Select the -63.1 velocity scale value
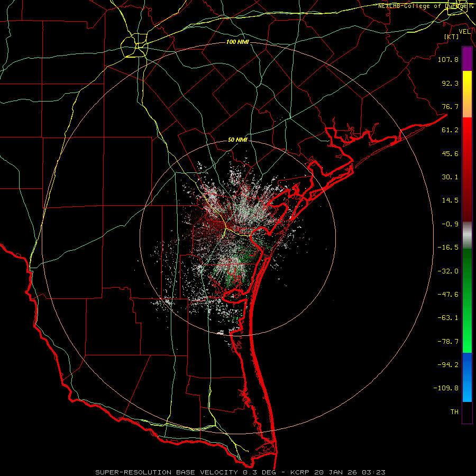 pos(448,318)
